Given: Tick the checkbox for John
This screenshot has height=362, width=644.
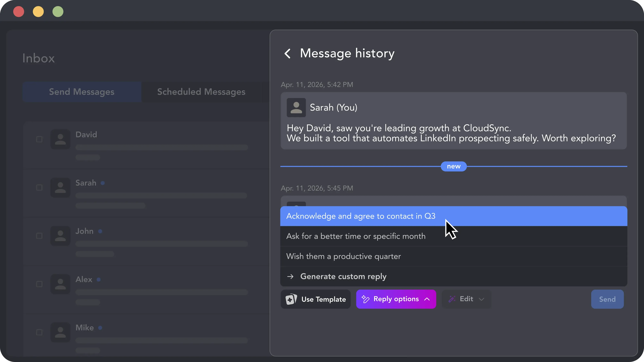Looking at the screenshot, I should (x=39, y=236).
